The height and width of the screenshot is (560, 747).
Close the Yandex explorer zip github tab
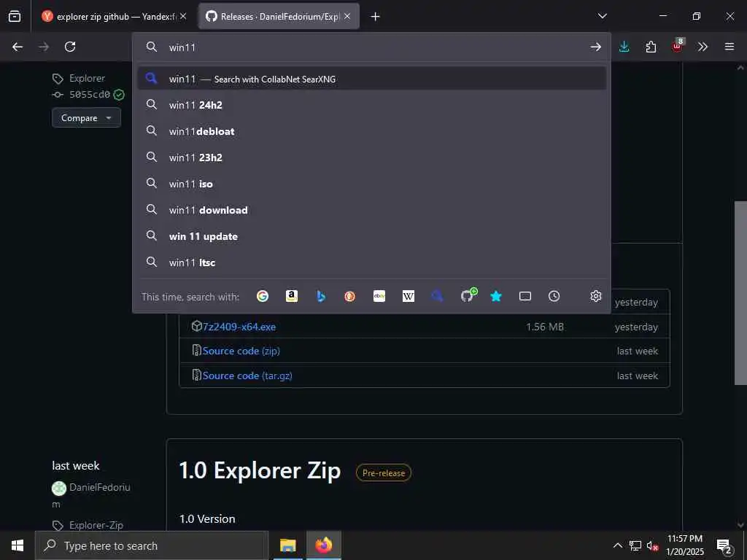[x=183, y=16]
